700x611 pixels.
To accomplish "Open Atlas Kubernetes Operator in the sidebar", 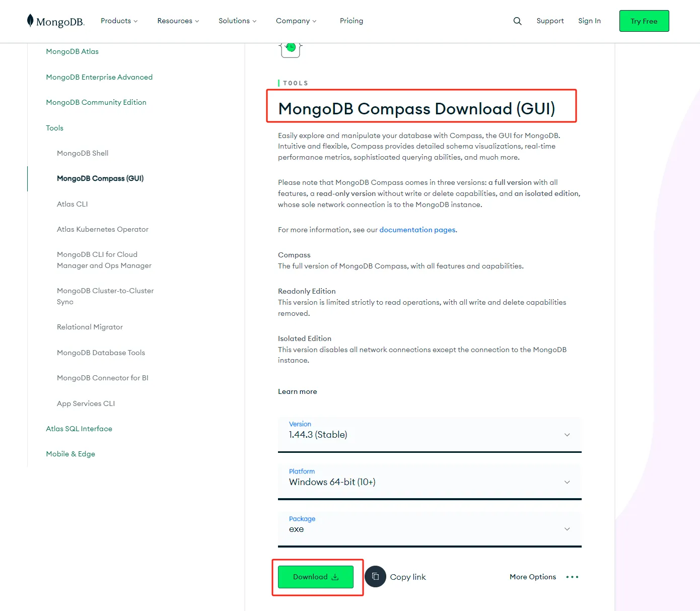I will [103, 229].
